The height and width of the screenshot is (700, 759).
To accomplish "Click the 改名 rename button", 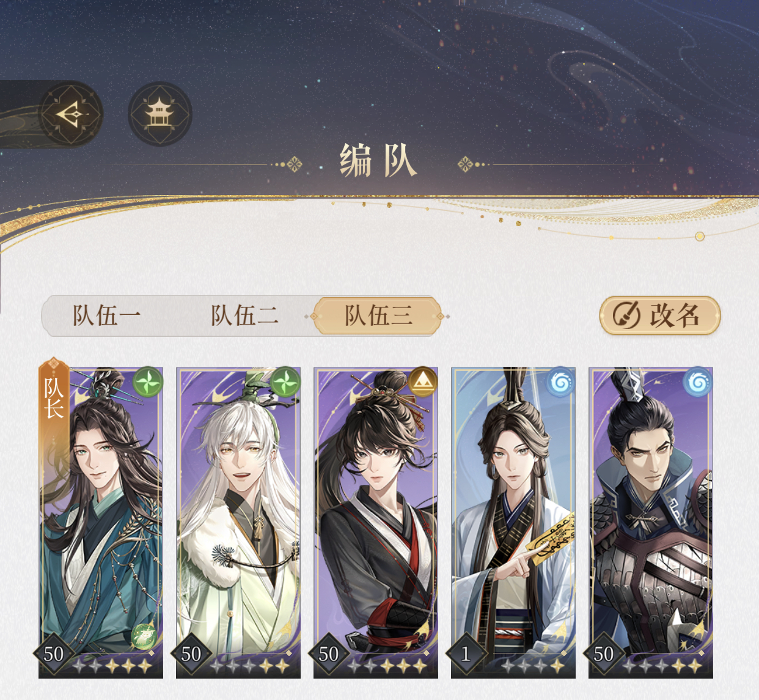I will pyautogui.click(x=660, y=315).
